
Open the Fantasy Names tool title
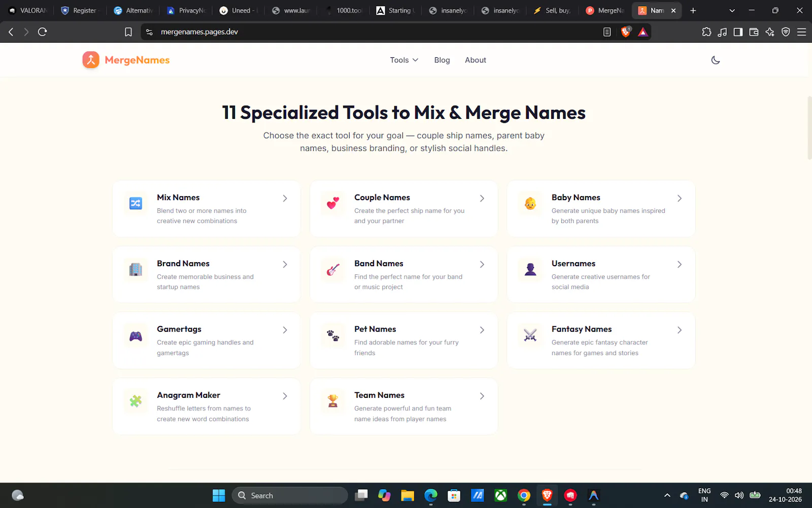[x=582, y=329]
